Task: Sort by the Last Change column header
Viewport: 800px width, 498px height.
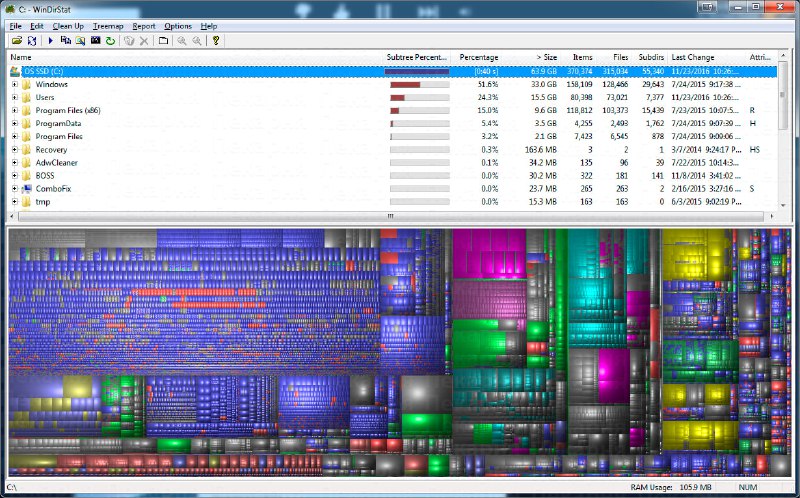Action: [706, 57]
